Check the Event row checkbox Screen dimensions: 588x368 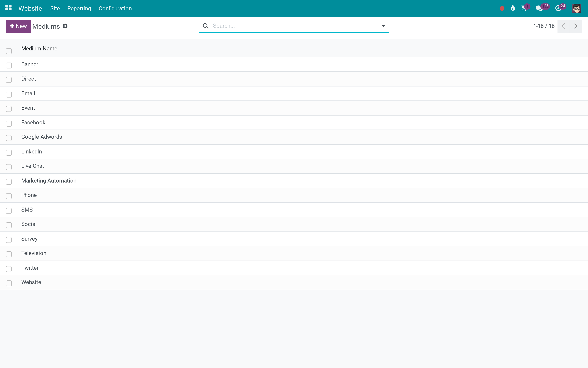pyautogui.click(x=9, y=109)
